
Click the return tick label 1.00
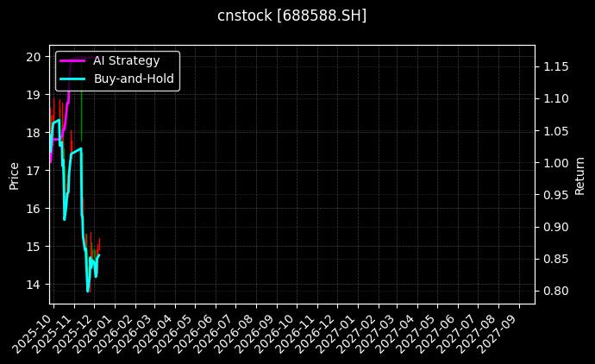(x=554, y=163)
